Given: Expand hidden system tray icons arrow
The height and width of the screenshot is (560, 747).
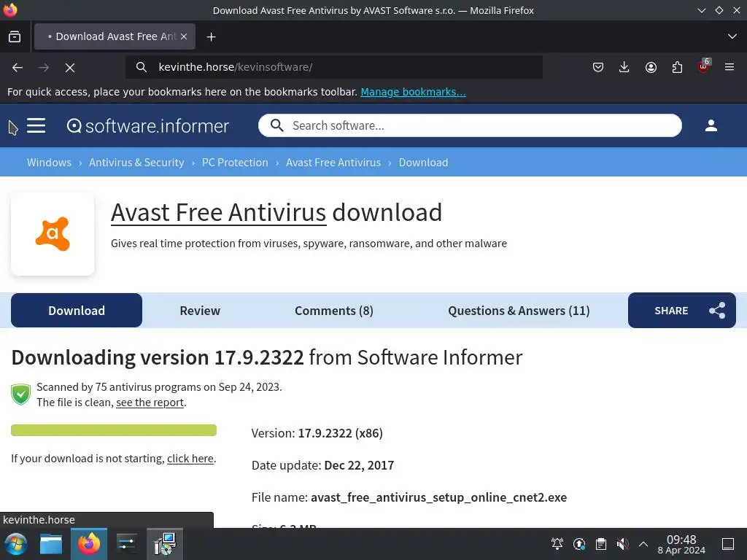Looking at the screenshot, I should (643, 544).
